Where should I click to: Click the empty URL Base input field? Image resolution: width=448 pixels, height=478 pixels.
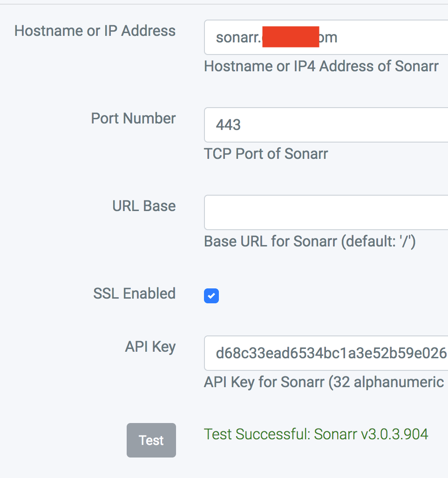pyautogui.click(x=326, y=212)
